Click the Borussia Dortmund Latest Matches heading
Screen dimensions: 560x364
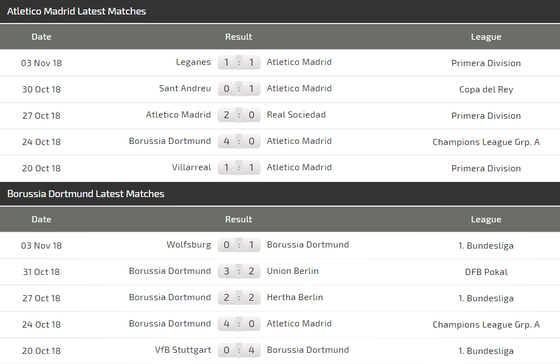86,194
